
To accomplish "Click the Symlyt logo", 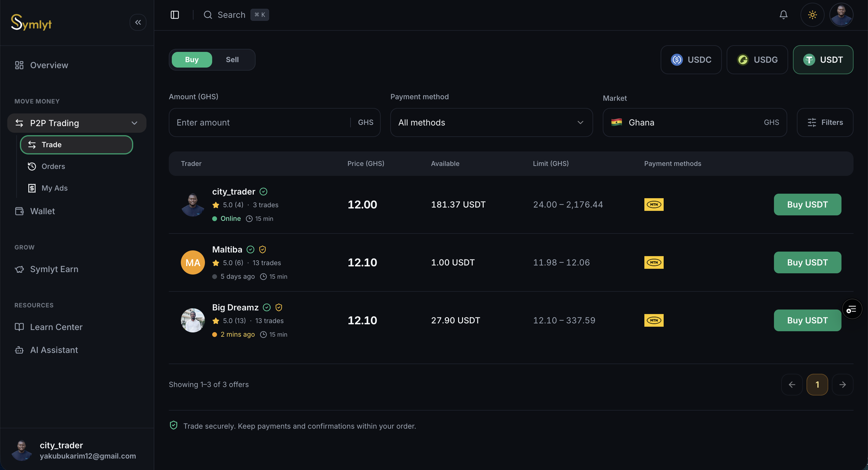I will 31,22.
